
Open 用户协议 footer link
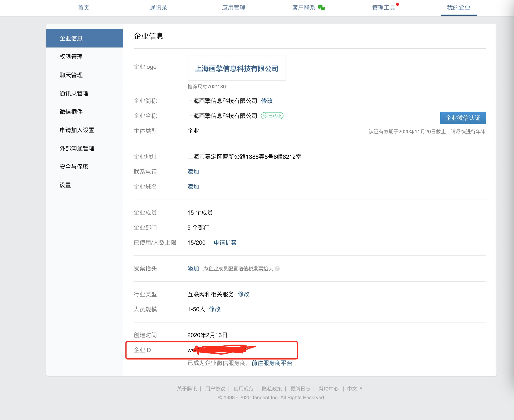pyautogui.click(x=215, y=389)
